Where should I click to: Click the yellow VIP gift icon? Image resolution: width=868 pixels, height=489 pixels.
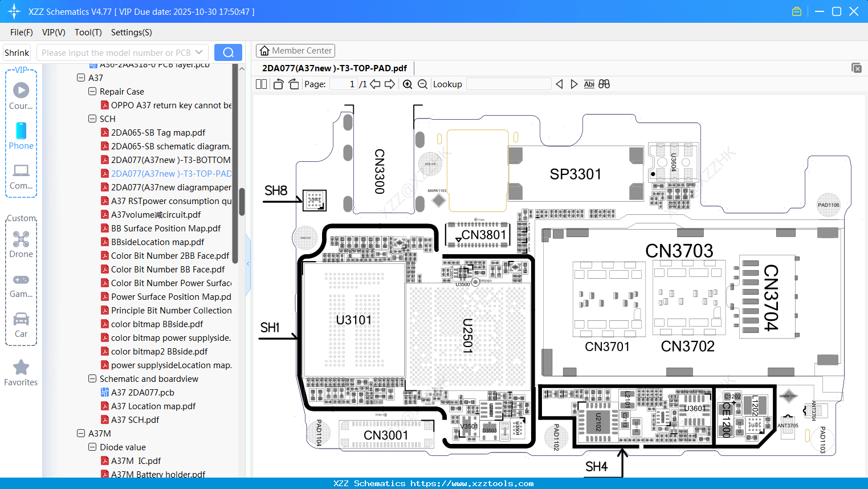tap(797, 11)
